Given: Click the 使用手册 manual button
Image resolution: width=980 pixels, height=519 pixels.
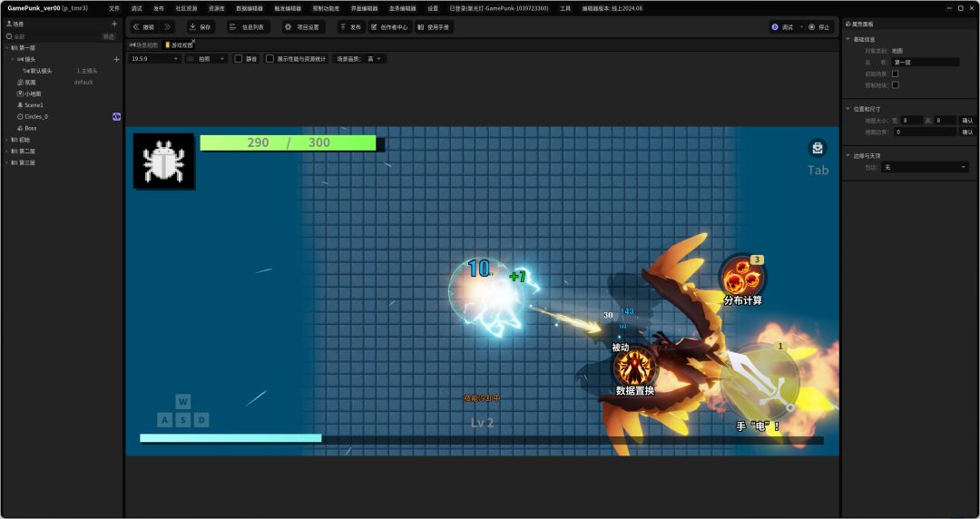Looking at the screenshot, I should coord(435,27).
